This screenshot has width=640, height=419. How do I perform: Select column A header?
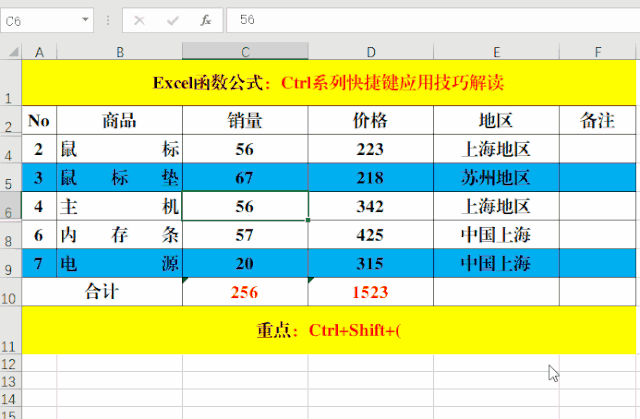(39, 52)
